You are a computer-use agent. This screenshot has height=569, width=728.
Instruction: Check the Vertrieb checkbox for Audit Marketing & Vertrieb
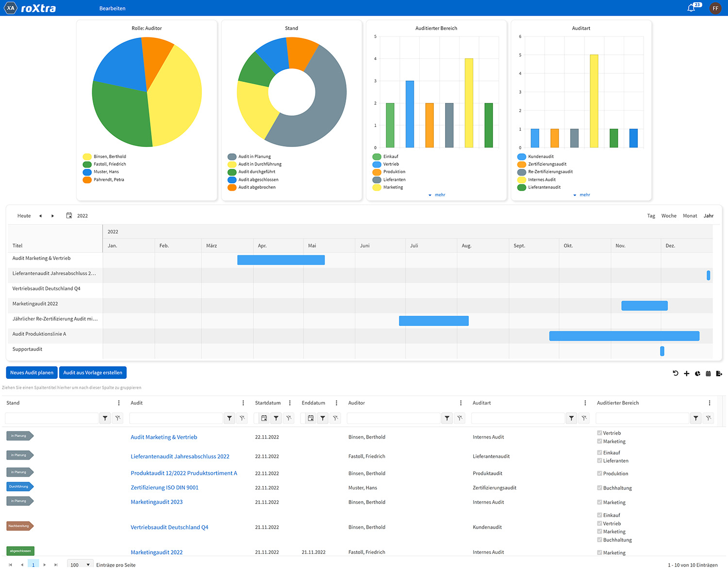click(600, 433)
